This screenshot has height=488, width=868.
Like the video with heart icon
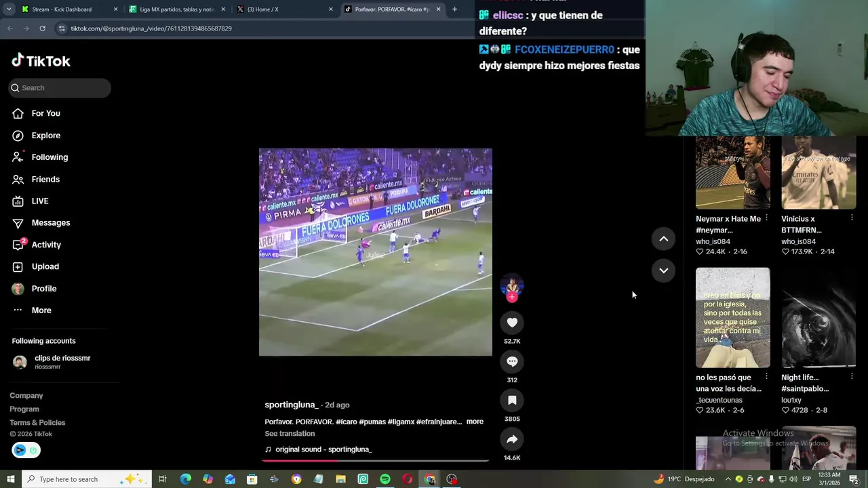coord(512,323)
